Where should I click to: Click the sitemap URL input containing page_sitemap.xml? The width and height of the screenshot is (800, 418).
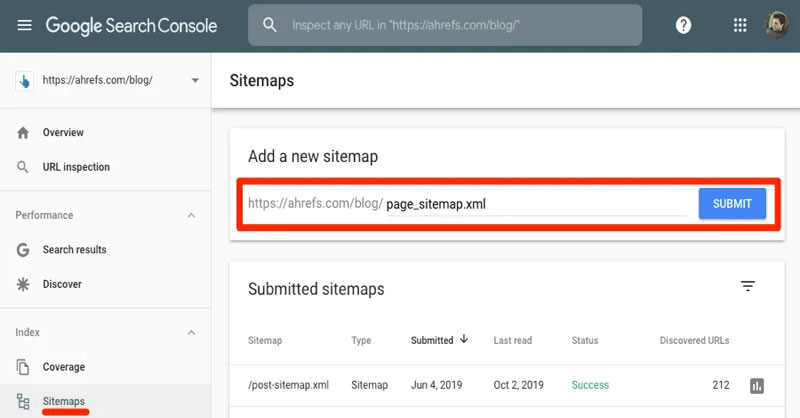pos(536,204)
